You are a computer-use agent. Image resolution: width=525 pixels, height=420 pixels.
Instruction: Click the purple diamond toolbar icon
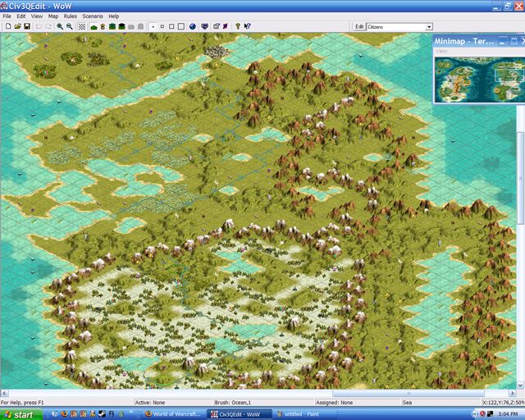point(226,26)
